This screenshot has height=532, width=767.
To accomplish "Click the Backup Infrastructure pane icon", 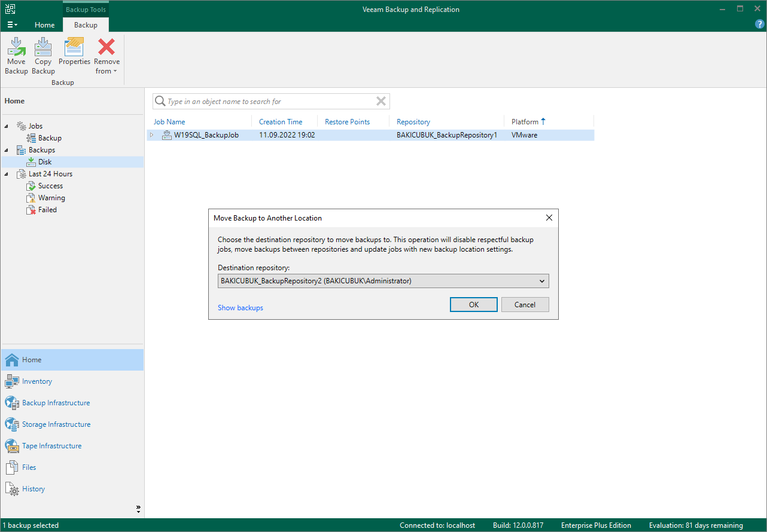I will [x=12, y=403].
